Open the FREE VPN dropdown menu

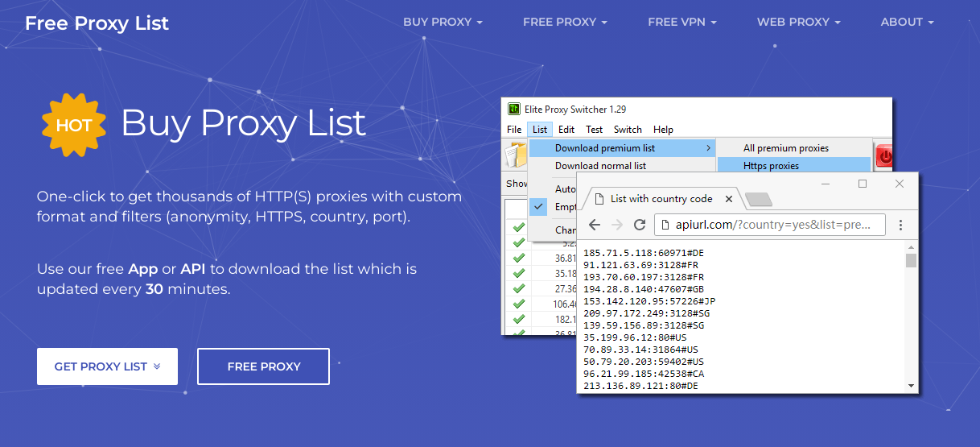(681, 22)
